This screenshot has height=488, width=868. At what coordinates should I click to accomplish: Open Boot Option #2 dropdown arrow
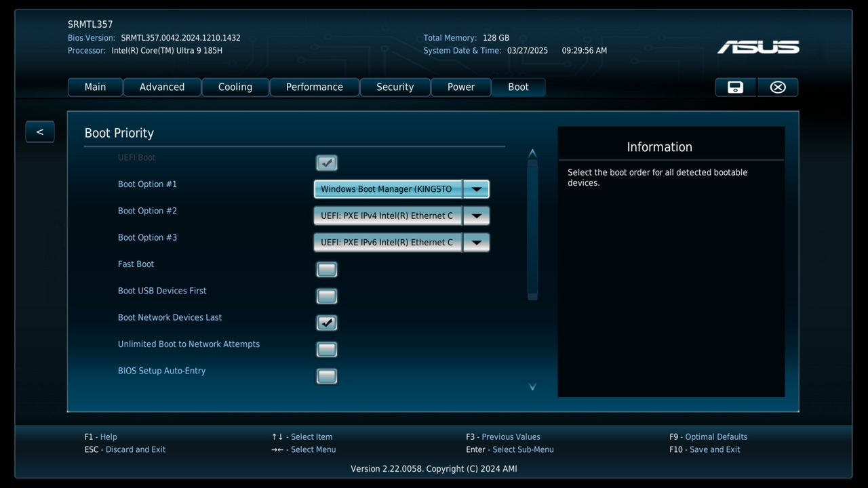pos(476,216)
